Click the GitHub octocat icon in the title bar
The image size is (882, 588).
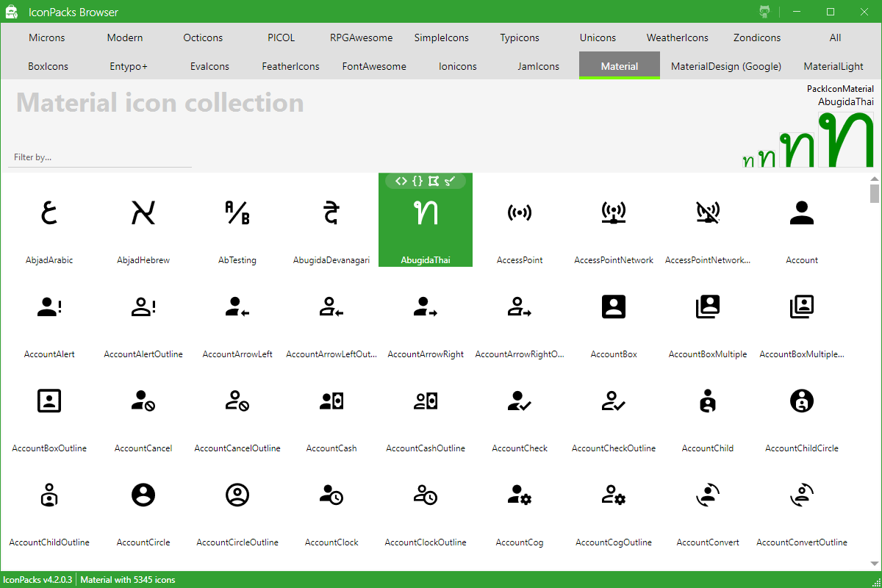click(764, 11)
